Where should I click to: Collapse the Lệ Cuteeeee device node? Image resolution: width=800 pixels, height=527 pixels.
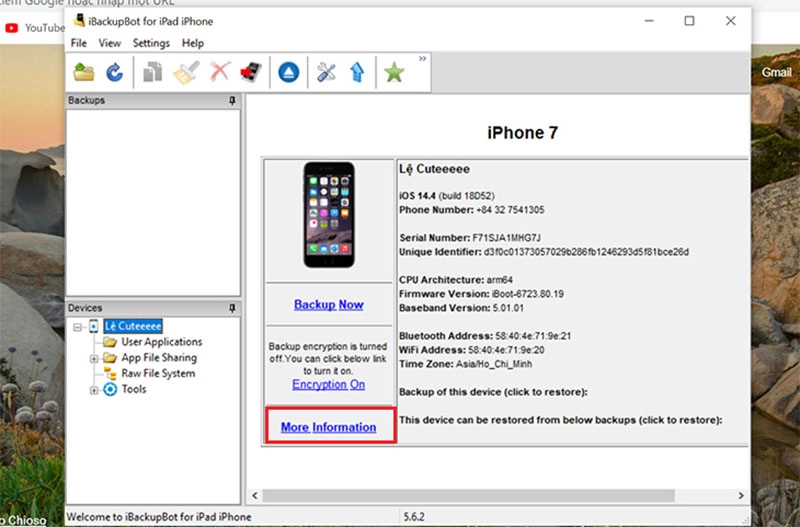pos(77,327)
